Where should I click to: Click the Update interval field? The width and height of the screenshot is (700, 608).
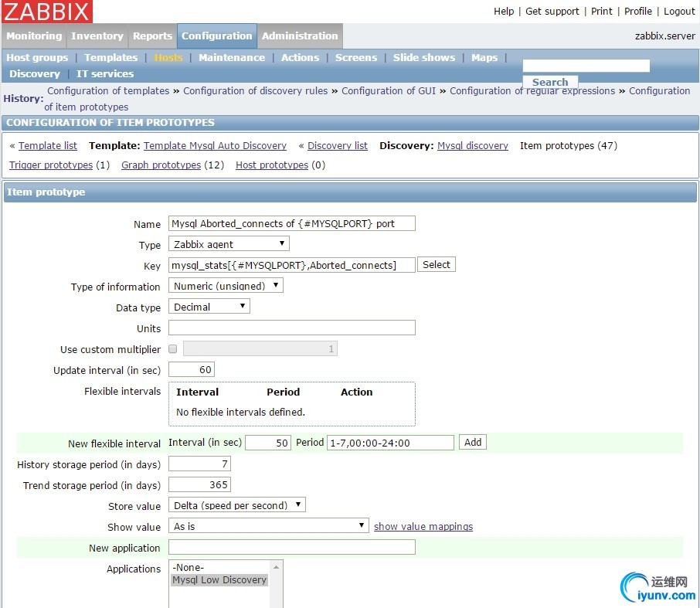(192, 369)
